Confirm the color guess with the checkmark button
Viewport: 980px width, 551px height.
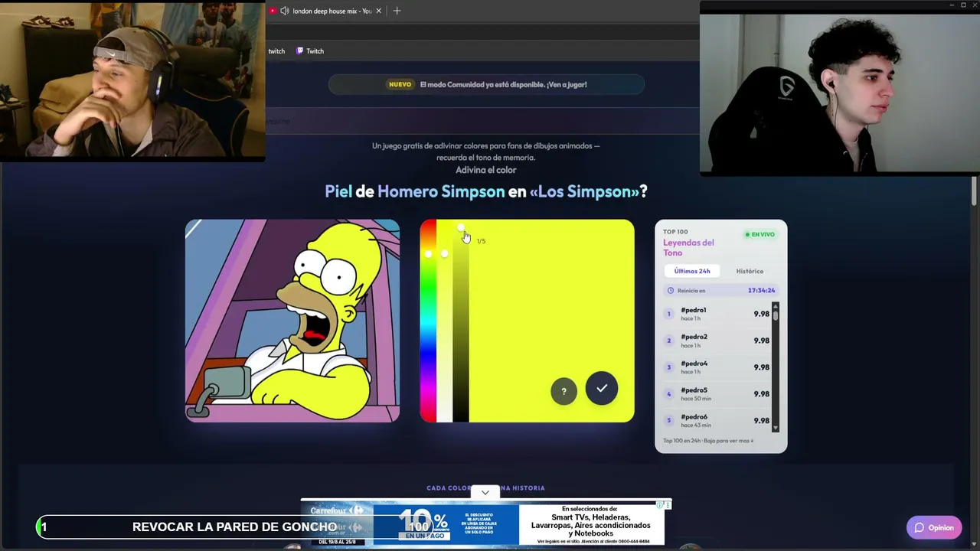coord(602,388)
